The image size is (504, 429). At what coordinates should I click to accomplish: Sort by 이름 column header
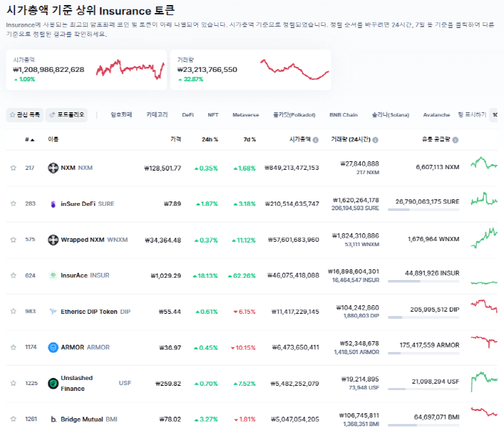tap(53, 139)
